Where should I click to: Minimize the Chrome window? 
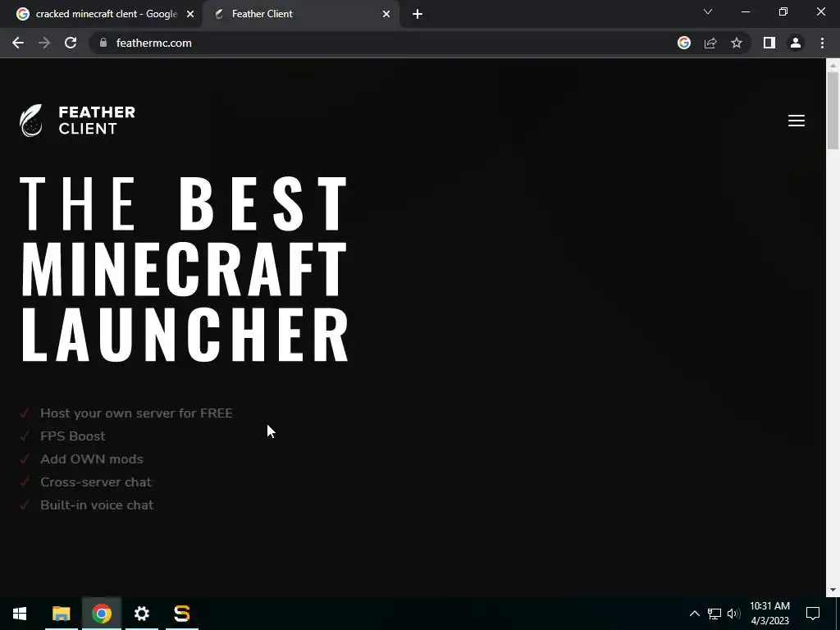coord(745,11)
